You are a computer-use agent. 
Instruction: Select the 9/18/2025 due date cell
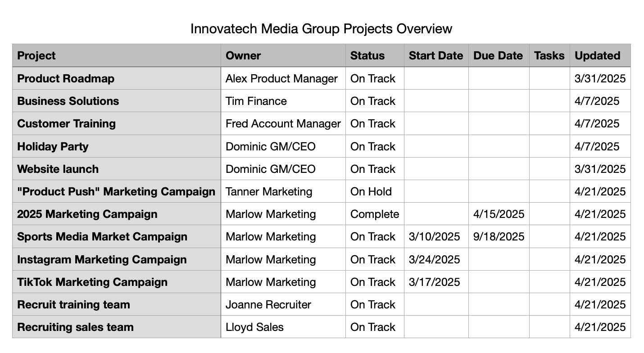(499, 236)
